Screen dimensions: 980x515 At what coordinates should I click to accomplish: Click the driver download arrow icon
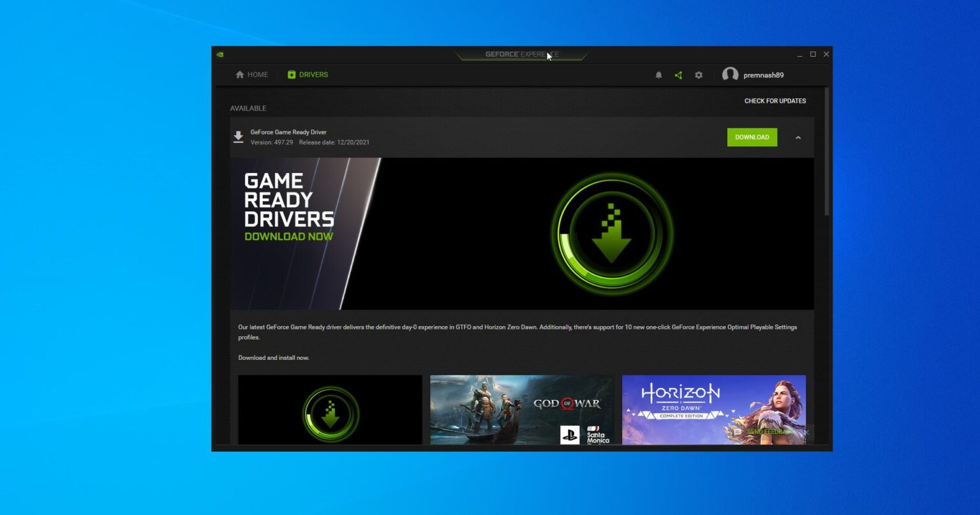(238, 137)
